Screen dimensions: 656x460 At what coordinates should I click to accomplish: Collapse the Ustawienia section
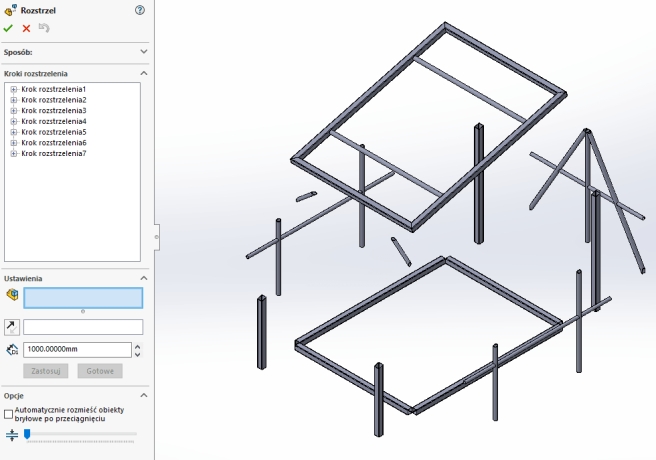point(144,278)
